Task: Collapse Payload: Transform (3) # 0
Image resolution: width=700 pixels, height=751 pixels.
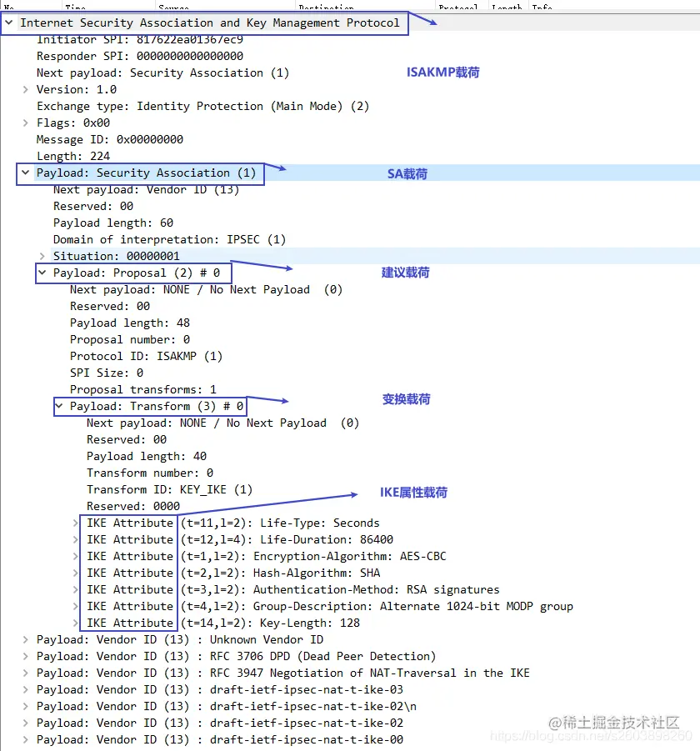Action: tap(59, 406)
